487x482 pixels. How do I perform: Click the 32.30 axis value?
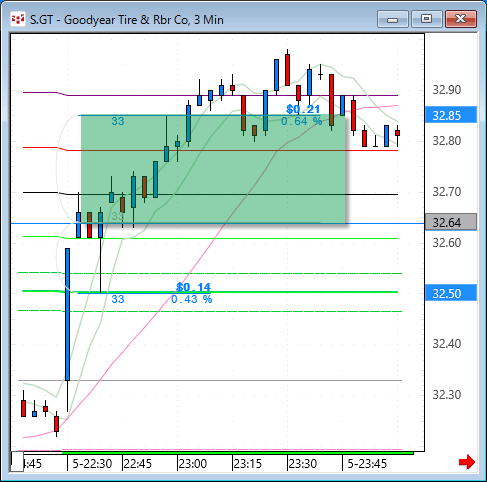pos(447,395)
